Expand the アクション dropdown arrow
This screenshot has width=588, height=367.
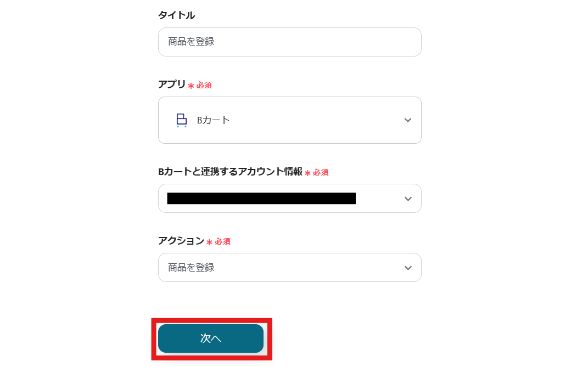(407, 268)
